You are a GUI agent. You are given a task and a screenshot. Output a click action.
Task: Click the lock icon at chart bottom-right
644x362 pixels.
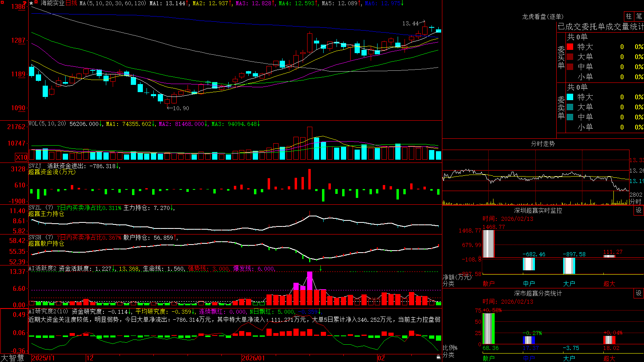[438, 357]
